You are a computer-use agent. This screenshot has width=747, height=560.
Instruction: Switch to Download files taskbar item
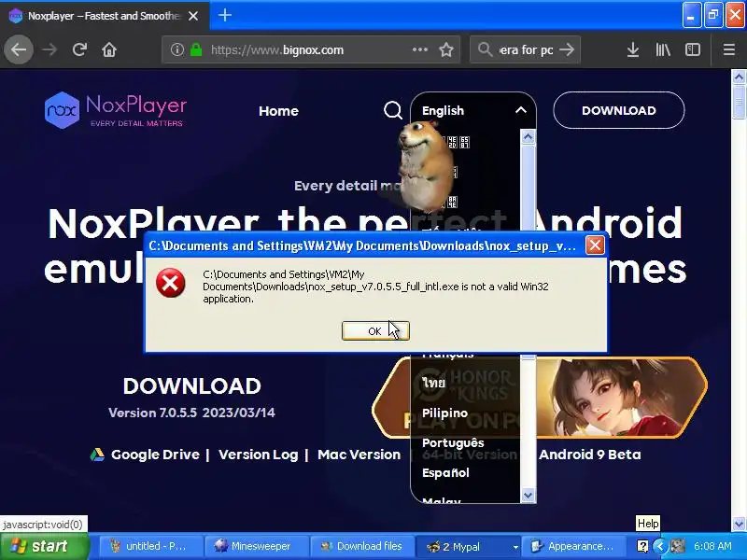(x=360, y=546)
